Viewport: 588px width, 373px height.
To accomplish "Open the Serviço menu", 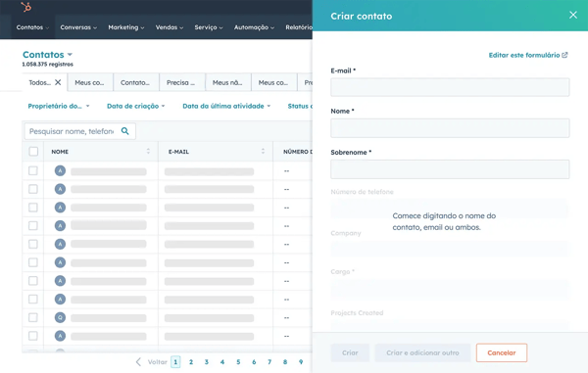I will (209, 27).
